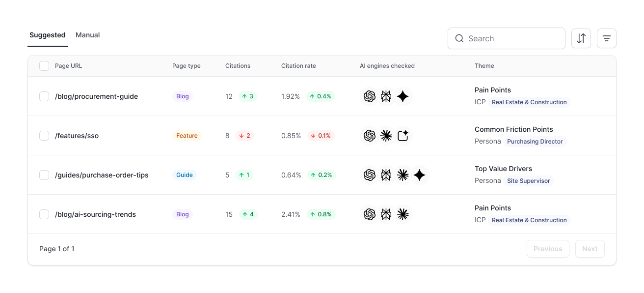The image size is (644, 293).
Task: Click the ChatGPT engine icon for /blog/procurement-guide
Action: (x=370, y=96)
